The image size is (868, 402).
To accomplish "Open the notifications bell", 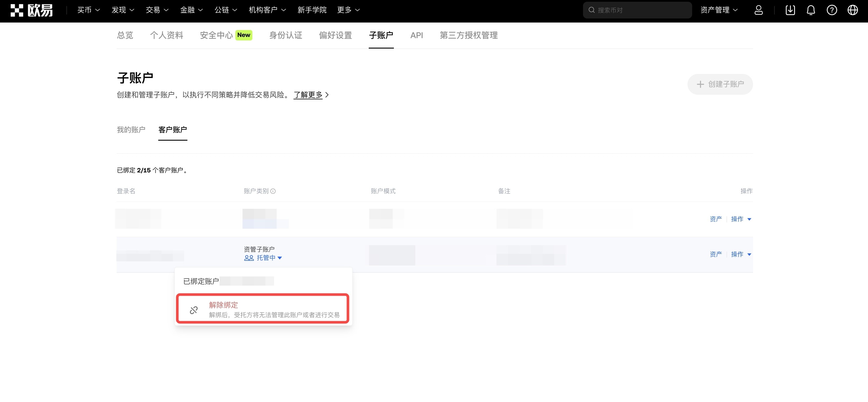I will (811, 10).
